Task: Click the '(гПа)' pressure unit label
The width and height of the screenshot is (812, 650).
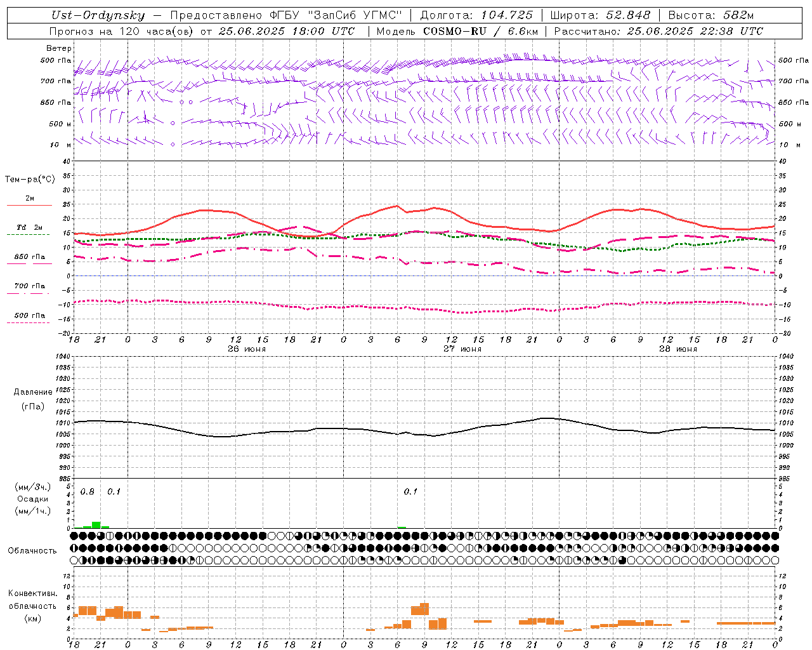Action: pos(33,406)
